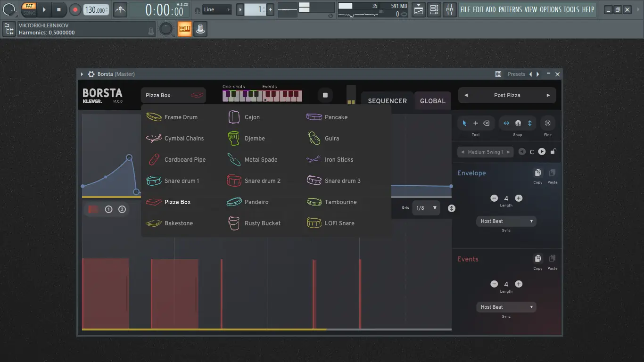Increase the Events length
Image resolution: width=644 pixels, height=362 pixels.
pyautogui.click(x=519, y=284)
